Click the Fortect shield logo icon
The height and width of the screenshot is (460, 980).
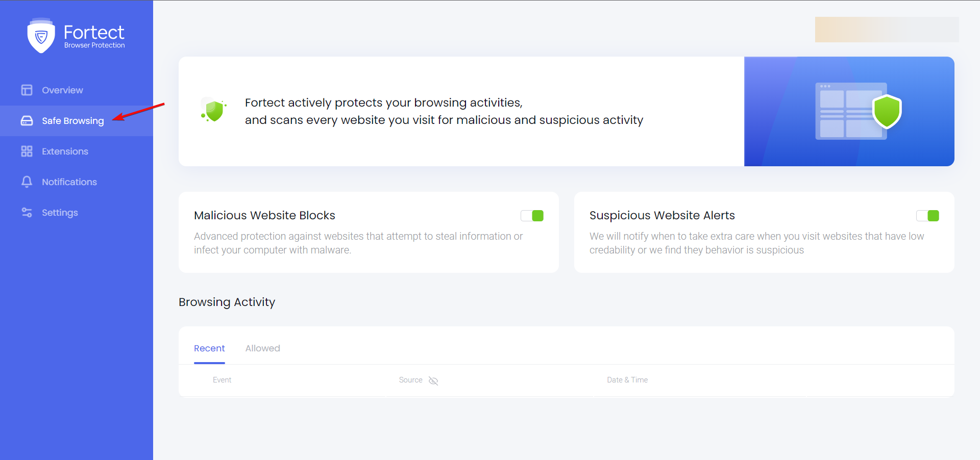pyautogui.click(x=41, y=36)
